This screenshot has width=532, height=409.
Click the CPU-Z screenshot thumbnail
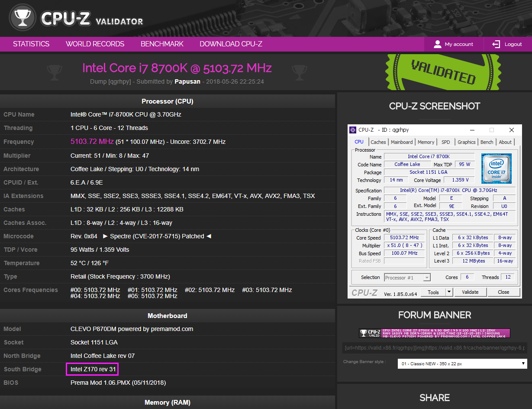click(435, 211)
